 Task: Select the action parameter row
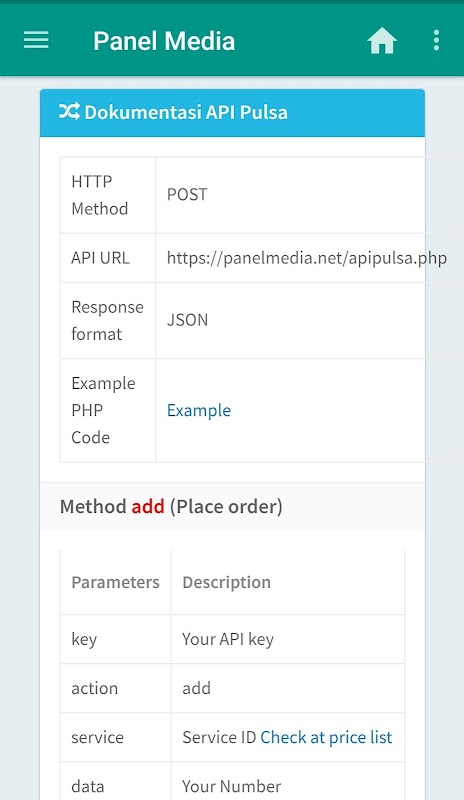[232, 688]
